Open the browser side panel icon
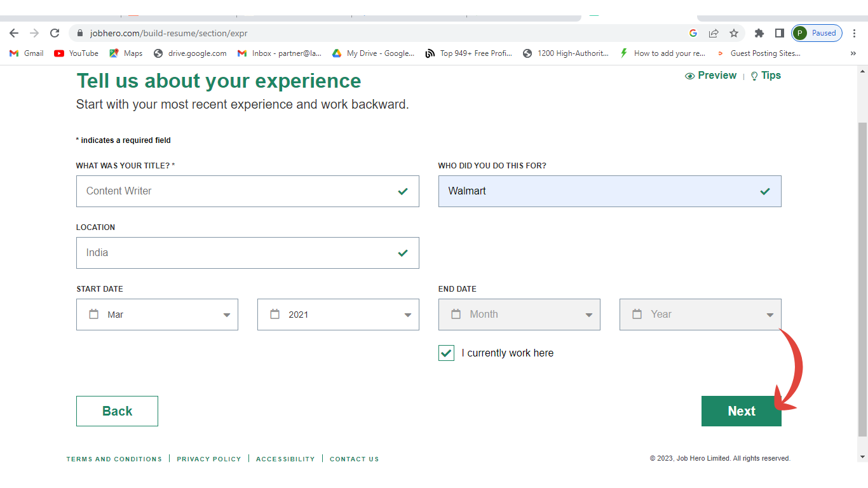 [x=779, y=33]
